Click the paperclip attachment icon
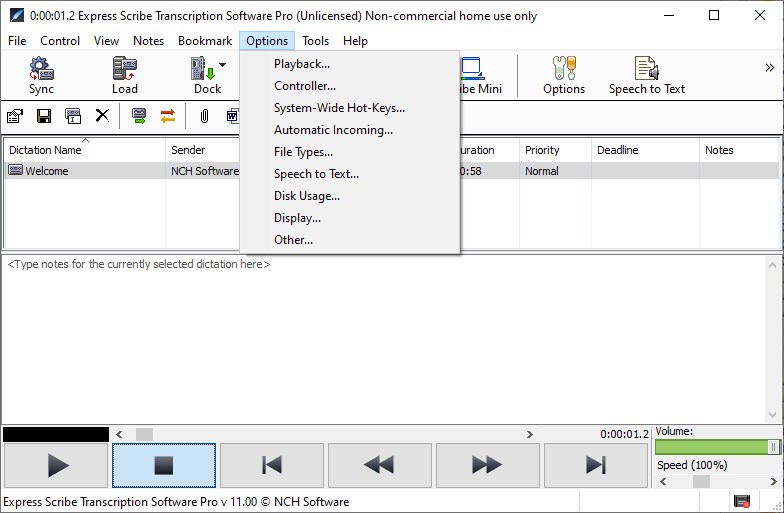Screen dimensions: 784x513 (x=204, y=116)
